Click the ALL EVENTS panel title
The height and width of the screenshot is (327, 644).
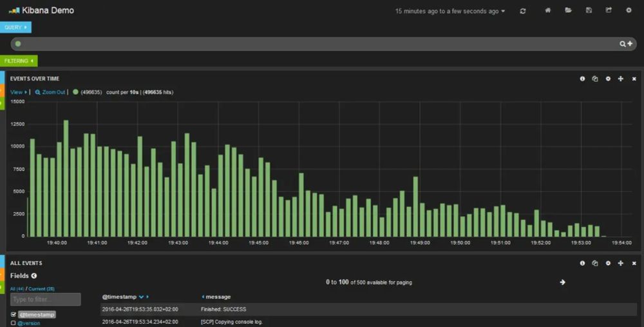(26, 263)
